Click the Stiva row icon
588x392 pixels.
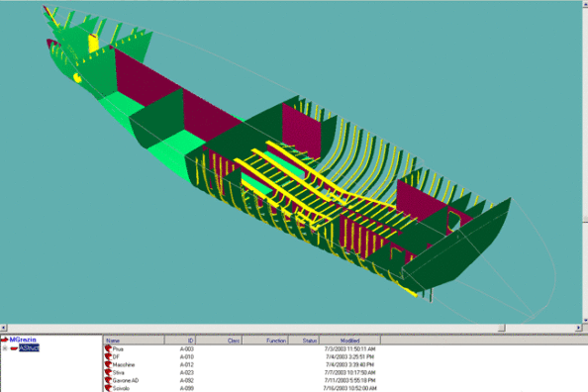click(x=108, y=372)
